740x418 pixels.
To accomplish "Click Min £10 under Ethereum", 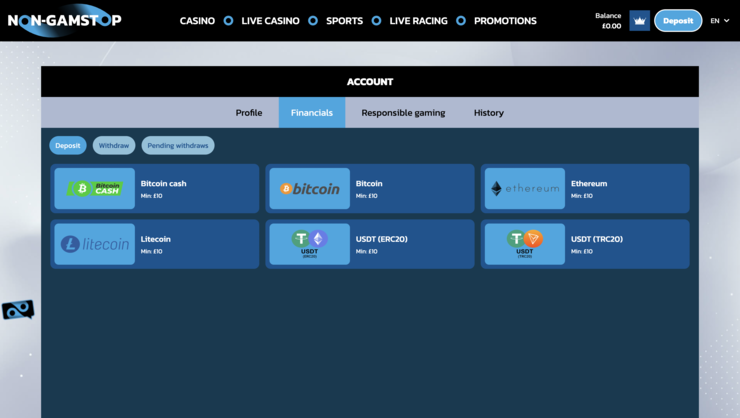I will [x=582, y=196].
